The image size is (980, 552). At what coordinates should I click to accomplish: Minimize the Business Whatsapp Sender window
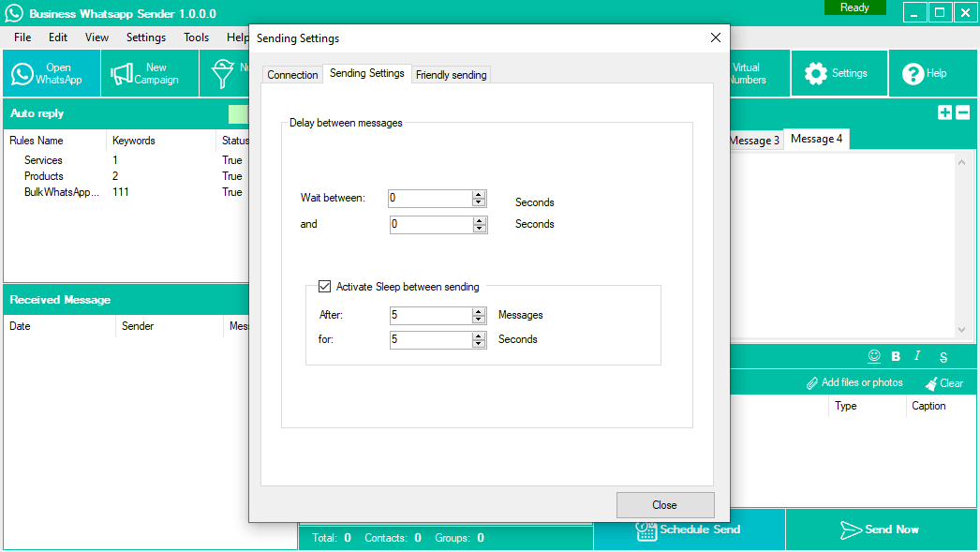[913, 12]
